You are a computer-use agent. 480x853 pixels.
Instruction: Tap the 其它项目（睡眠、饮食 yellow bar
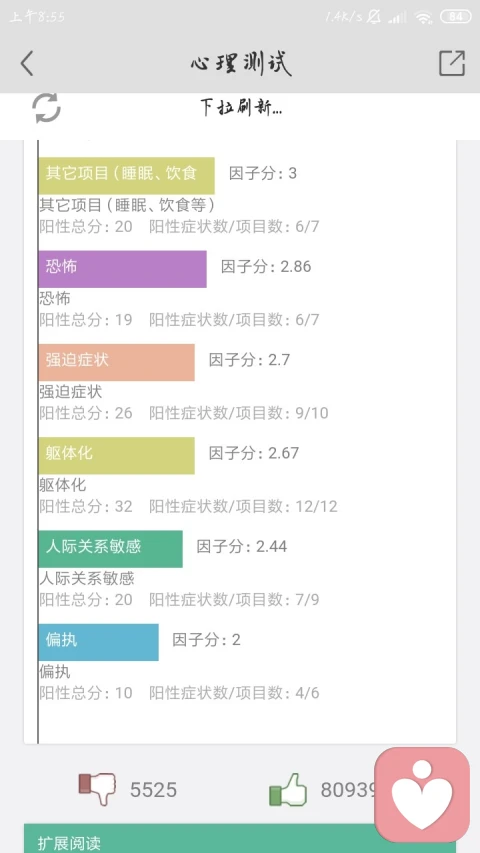click(x=126, y=176)
